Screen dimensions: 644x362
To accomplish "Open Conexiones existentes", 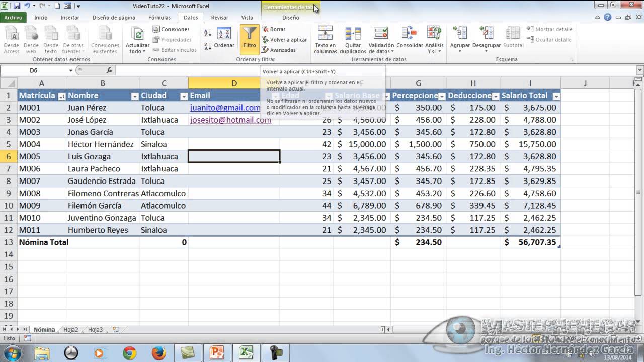I will pos(105,40).
